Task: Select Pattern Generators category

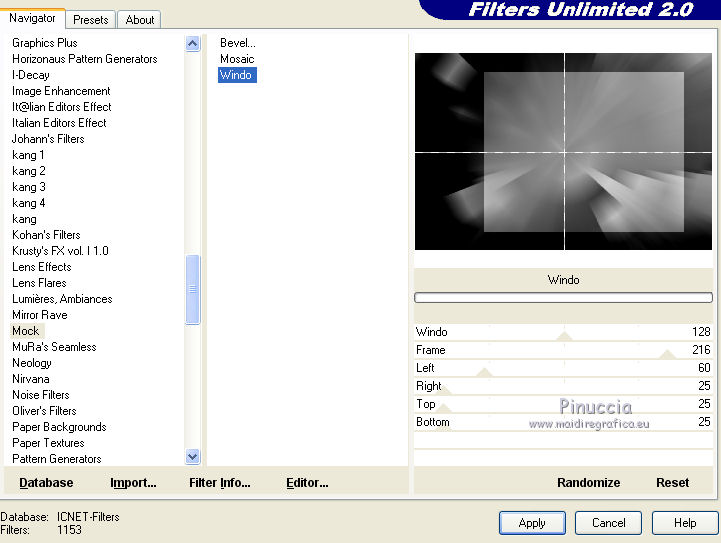Action: pos(57,459)
